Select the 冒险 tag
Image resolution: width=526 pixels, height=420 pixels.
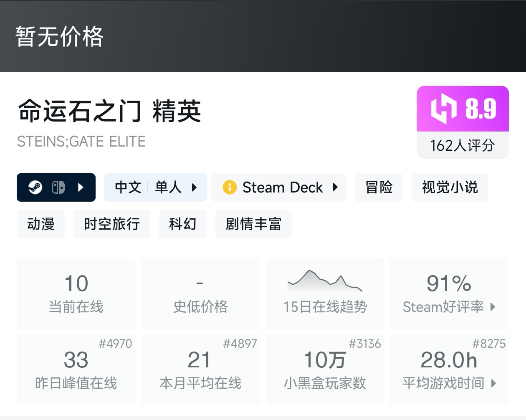coord(379,187)
